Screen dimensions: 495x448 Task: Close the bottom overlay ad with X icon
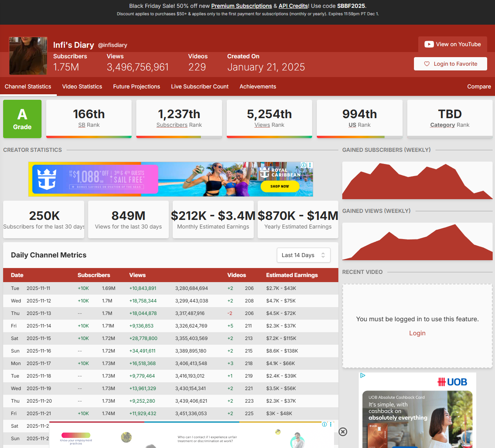click(x=343, y=432)
